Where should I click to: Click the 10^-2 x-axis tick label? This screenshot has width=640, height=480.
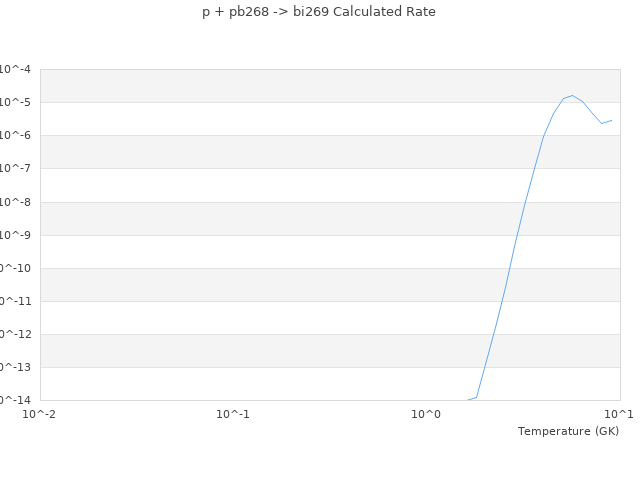pyautogui.click(x=40, y=414)
